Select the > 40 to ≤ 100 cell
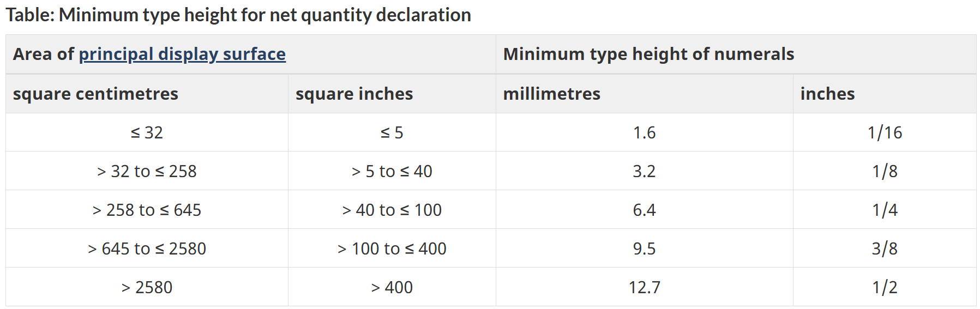The image size is (980, 309). [392, 210]
